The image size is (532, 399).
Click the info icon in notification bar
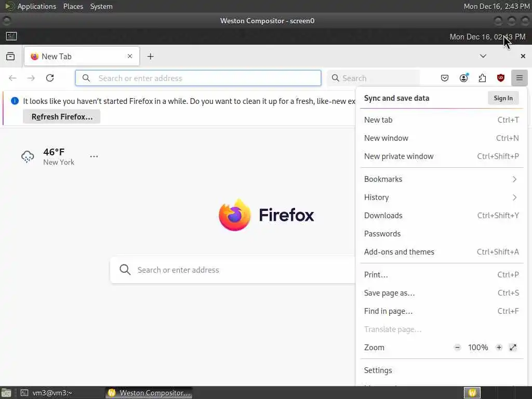coord(15,101)
